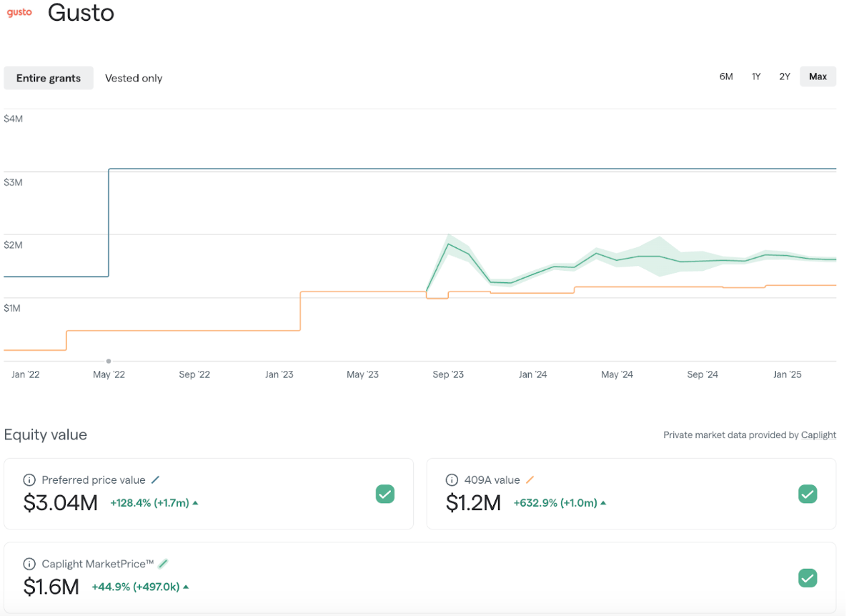Switch to the Entire grants tab
The image size is (849, 616).
49,78
